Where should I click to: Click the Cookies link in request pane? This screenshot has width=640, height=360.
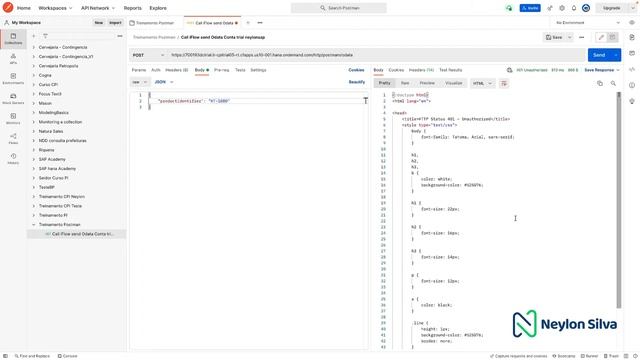point(356,70)
